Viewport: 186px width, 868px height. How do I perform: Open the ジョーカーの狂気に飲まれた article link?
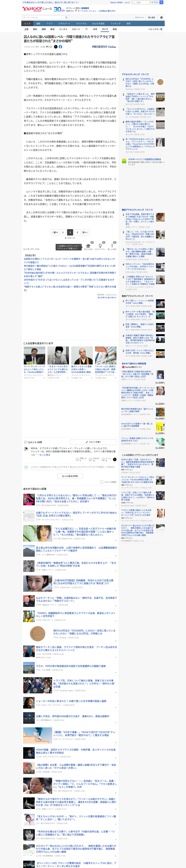[71, 701]
